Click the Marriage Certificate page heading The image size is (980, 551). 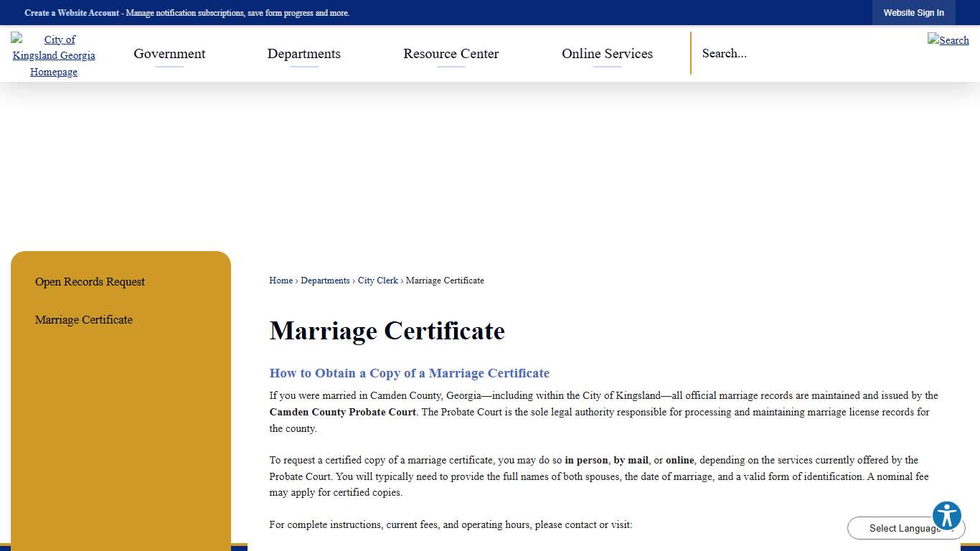point(387,331)
